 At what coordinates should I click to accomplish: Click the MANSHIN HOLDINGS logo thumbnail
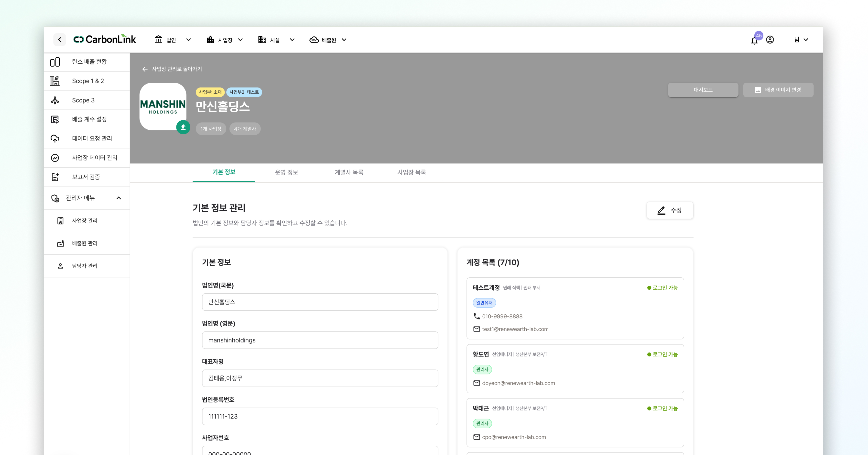coord(163,107)
